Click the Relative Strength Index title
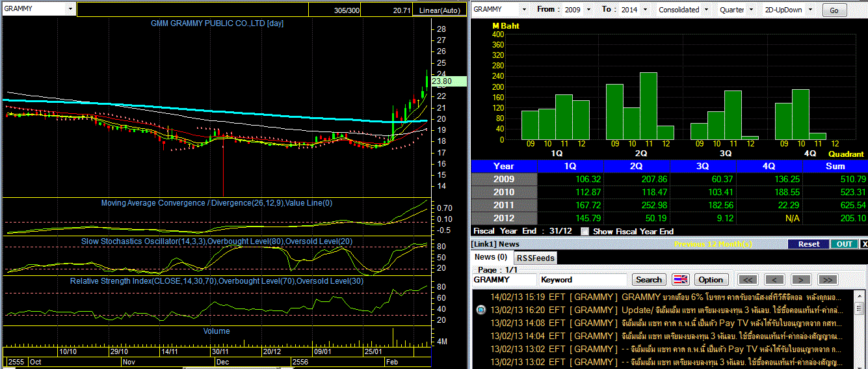This screenshot has height=369, width=868. click(217, 281)
